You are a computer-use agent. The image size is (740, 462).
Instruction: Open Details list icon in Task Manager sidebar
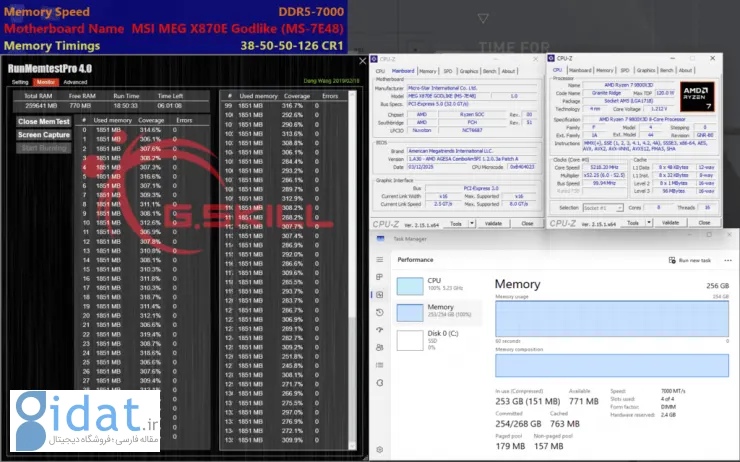click(x=381, y=366)
